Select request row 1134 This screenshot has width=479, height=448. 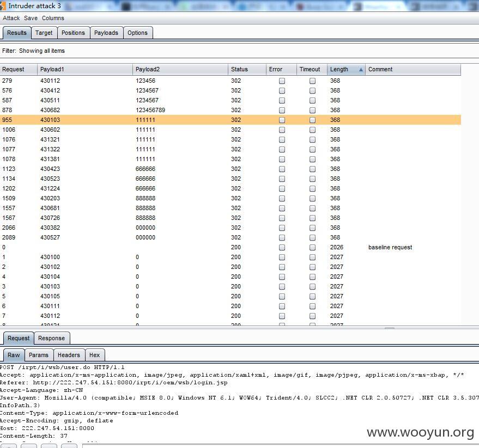(x=231, y=179)
